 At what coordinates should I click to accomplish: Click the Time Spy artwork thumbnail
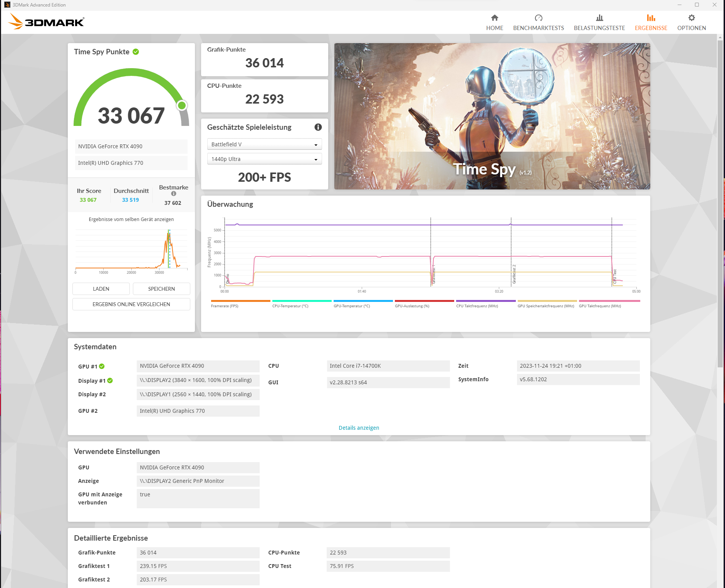point(492,116)
